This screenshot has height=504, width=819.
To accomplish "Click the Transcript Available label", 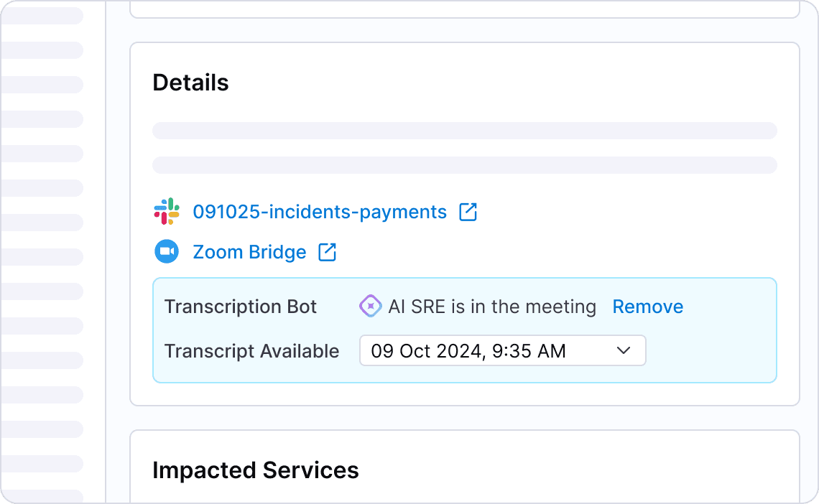I will click(251, 351).
